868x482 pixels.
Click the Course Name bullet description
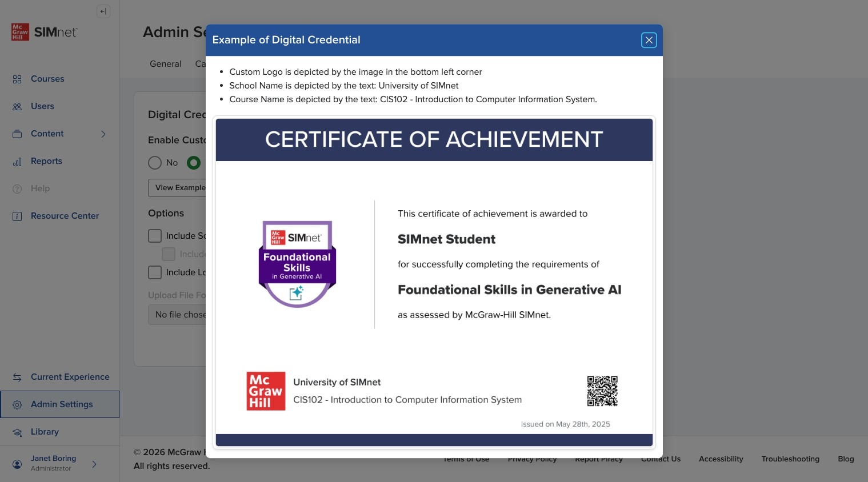[413, 99]
